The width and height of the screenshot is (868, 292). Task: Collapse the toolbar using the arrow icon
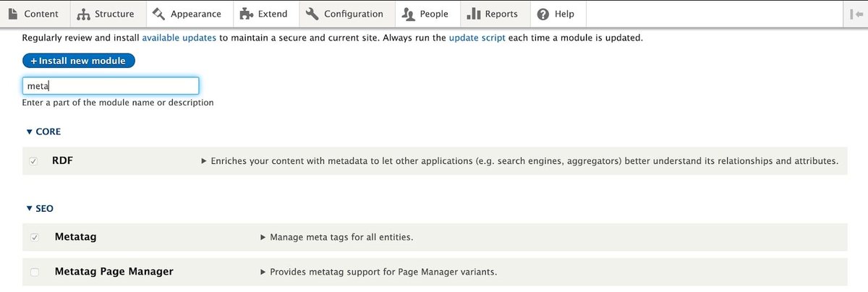pos(855,14)
